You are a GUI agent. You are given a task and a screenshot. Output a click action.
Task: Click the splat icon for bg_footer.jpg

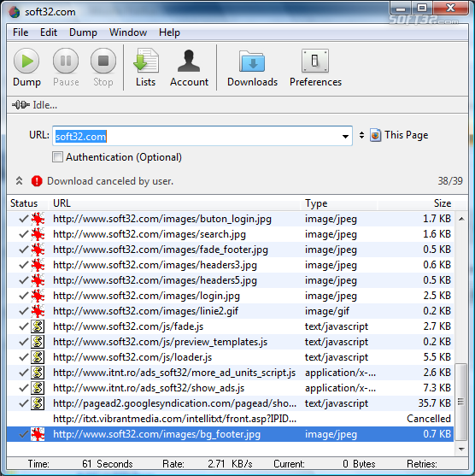(x=38, y=434)
